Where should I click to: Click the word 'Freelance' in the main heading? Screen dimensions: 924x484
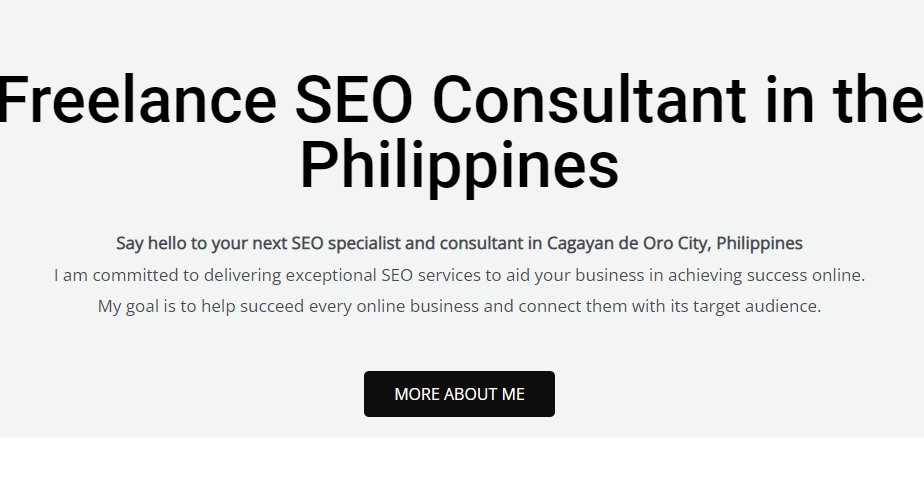point(137,100)
